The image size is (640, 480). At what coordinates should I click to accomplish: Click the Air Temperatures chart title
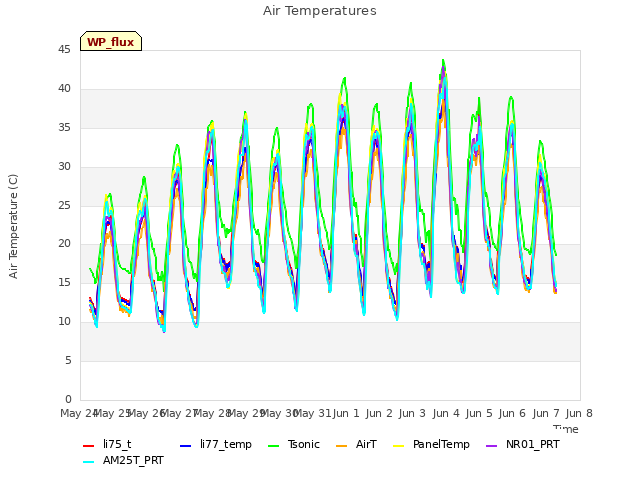click(x=320, y=11)
